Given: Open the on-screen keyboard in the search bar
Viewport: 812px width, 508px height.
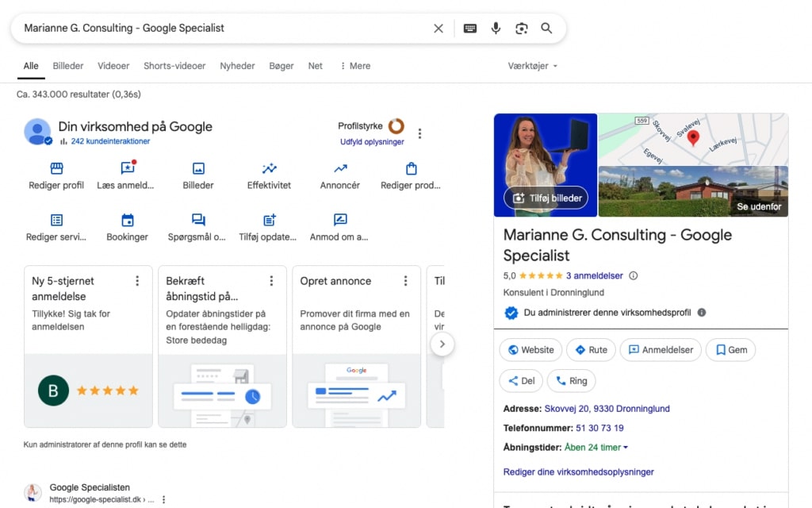Looking at the screenshot, I should [x=469, y=28].
